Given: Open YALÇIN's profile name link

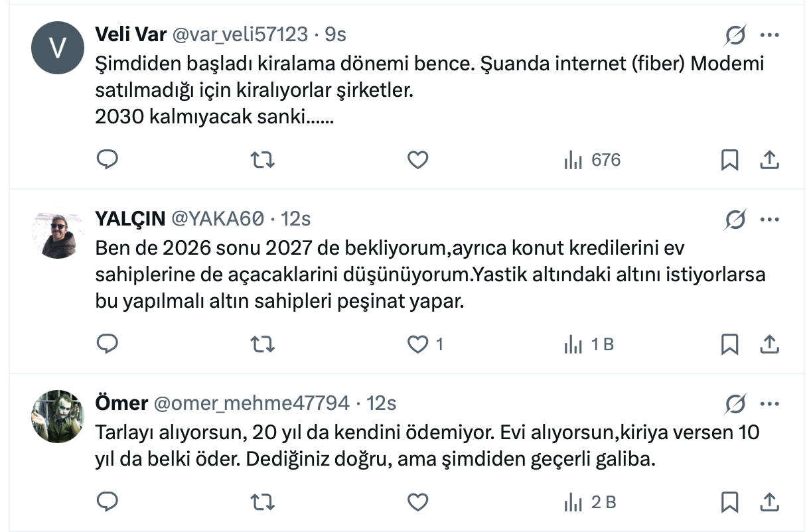Looking at the screenshot, I should pyautogui.click(x=130, y=218).
